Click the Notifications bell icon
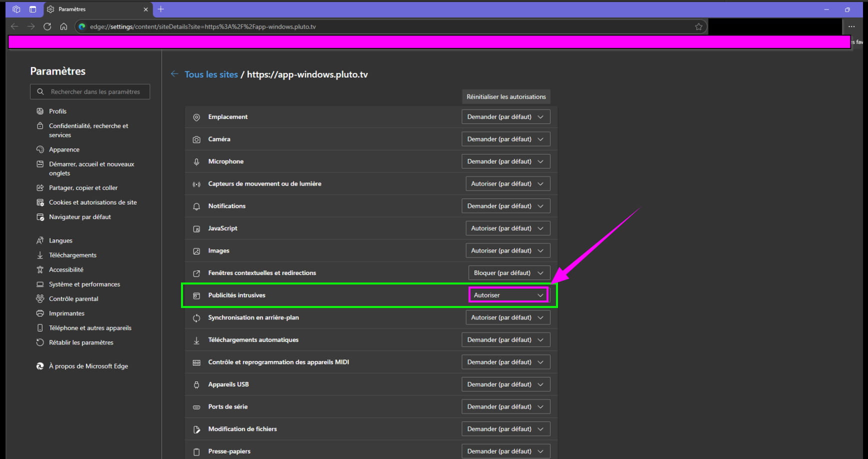 tap(196, 206)
